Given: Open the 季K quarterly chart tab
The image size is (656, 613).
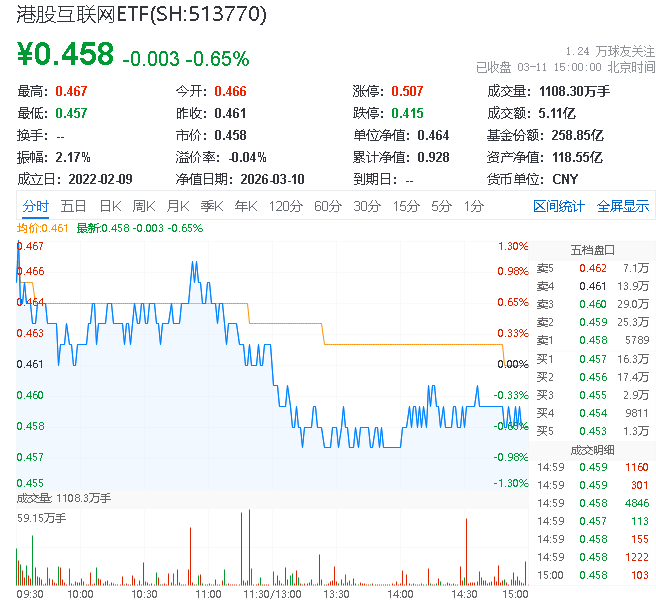Looking at the screenshot, I should 211,206.
